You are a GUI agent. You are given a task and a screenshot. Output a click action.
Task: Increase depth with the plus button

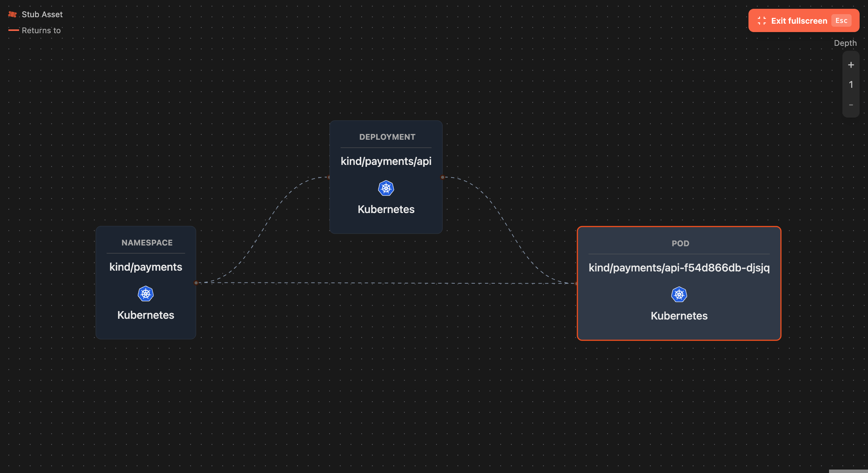click(851, 65)
